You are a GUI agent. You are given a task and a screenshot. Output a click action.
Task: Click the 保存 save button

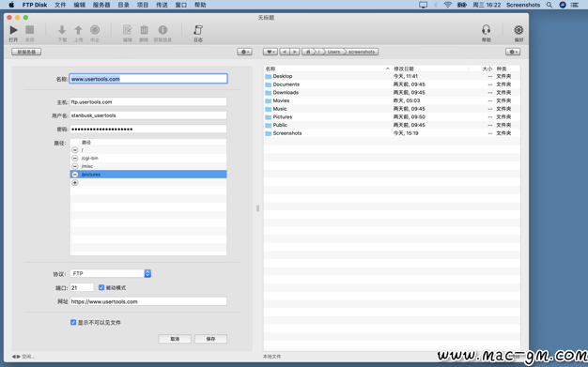(x=210, y=339)
